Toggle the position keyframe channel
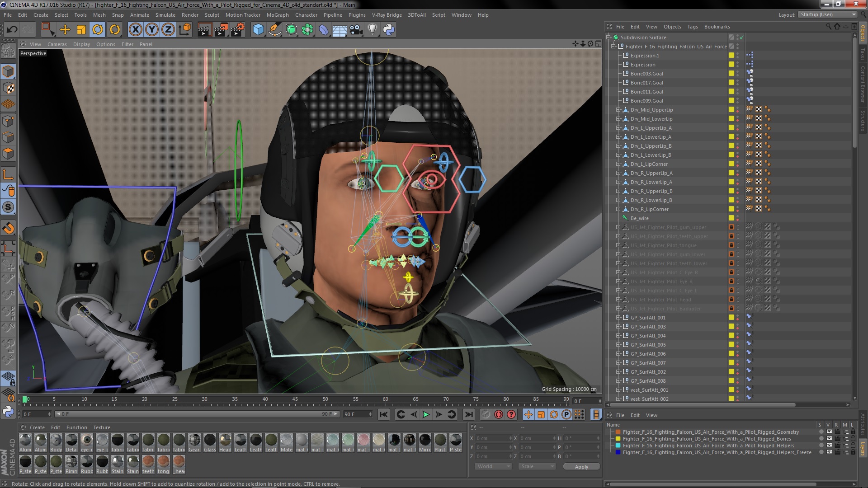This screenshot has height=488, width=868. [x=528, y=414]
